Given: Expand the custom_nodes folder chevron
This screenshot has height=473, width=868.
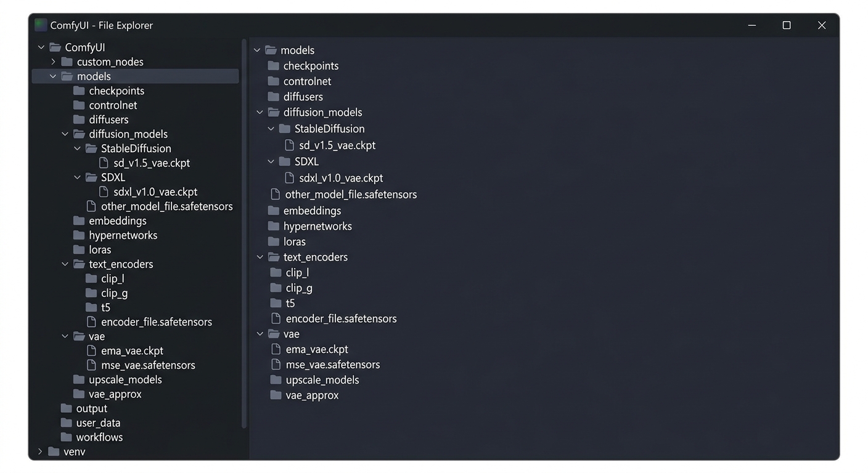Looking at the screenshot, I should tap(54, 62).
